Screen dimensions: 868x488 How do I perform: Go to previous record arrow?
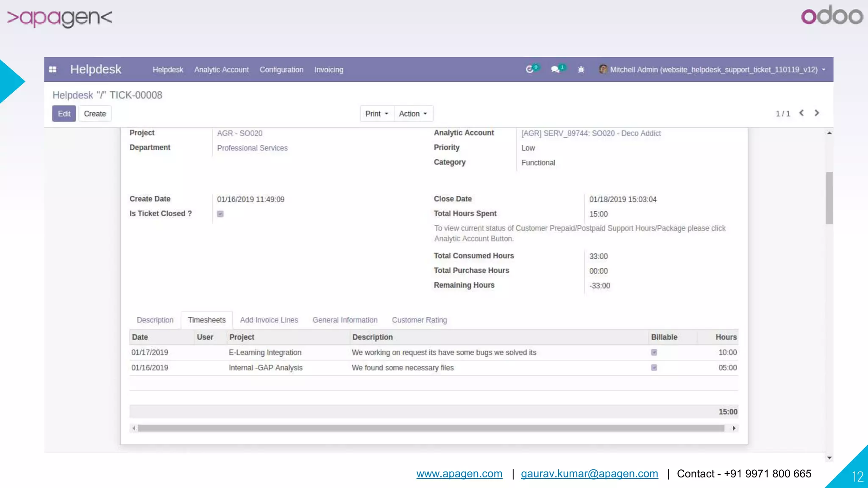pyautogui.click(x=801, y=113)
